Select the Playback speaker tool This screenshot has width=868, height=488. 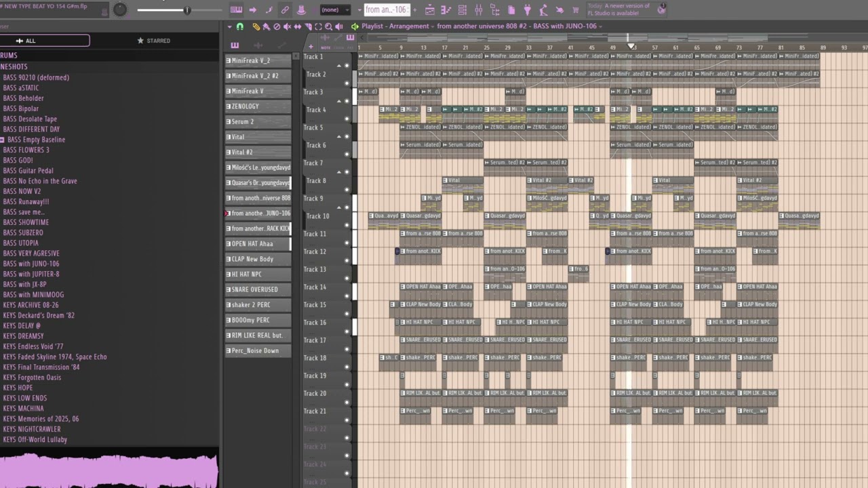pos(339,26)
